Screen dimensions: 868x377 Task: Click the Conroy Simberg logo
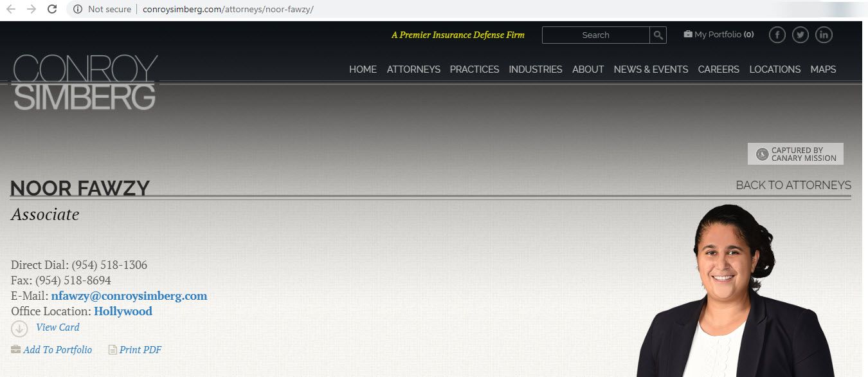coord(84,82)
